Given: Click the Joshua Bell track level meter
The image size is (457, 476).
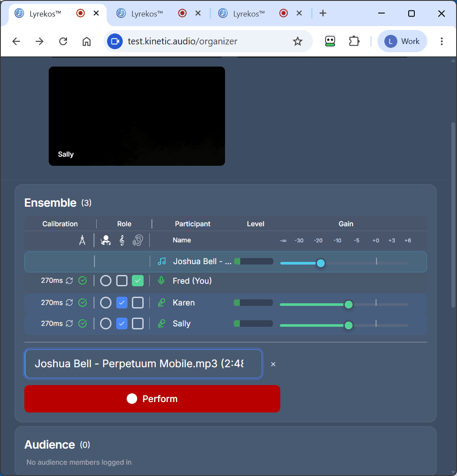Looking at the screenshot, I should (x=254, y=261).
